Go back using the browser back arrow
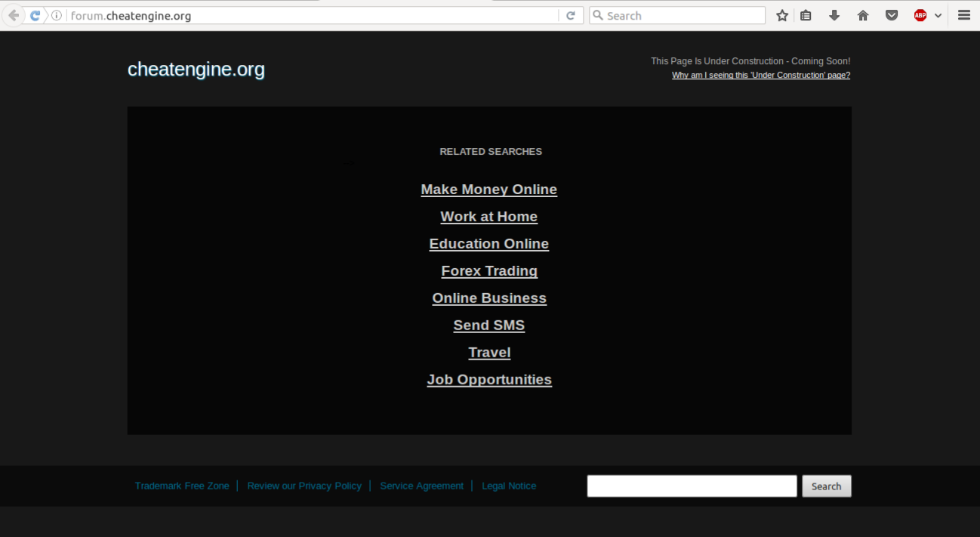The width and height of the screenshot is (980, 537). pos(13,15)
